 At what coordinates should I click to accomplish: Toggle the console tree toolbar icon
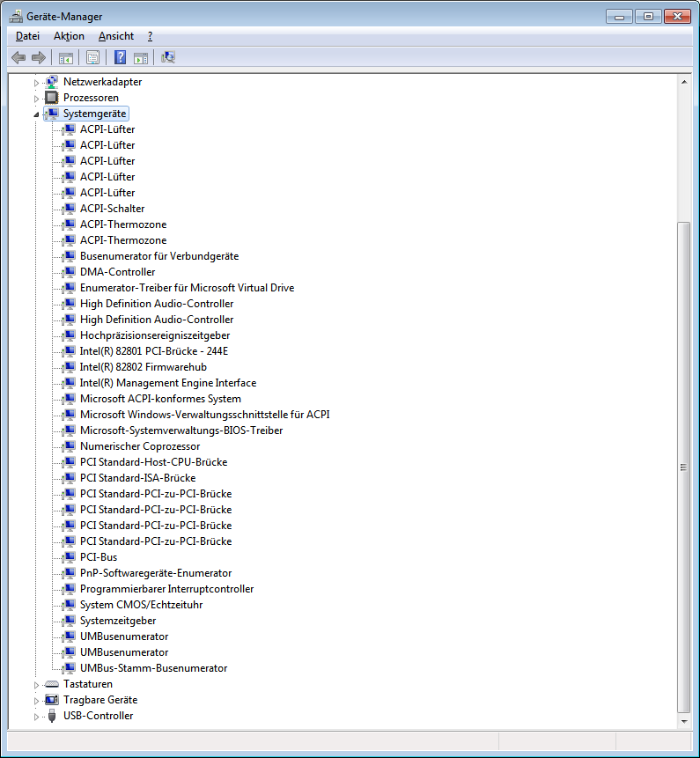[x=66, y=57]
